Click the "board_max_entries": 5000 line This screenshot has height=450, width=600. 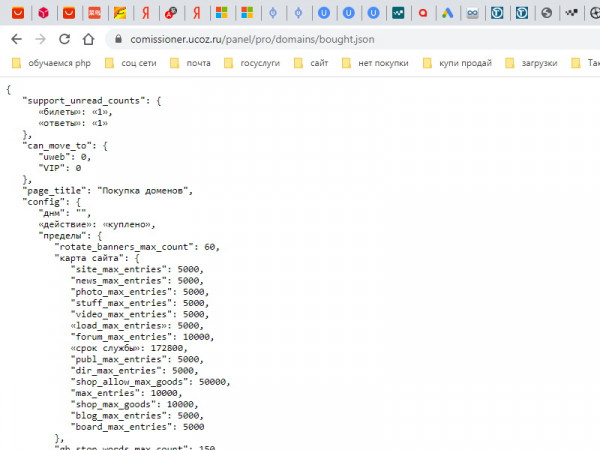click(x=137, y=427)
